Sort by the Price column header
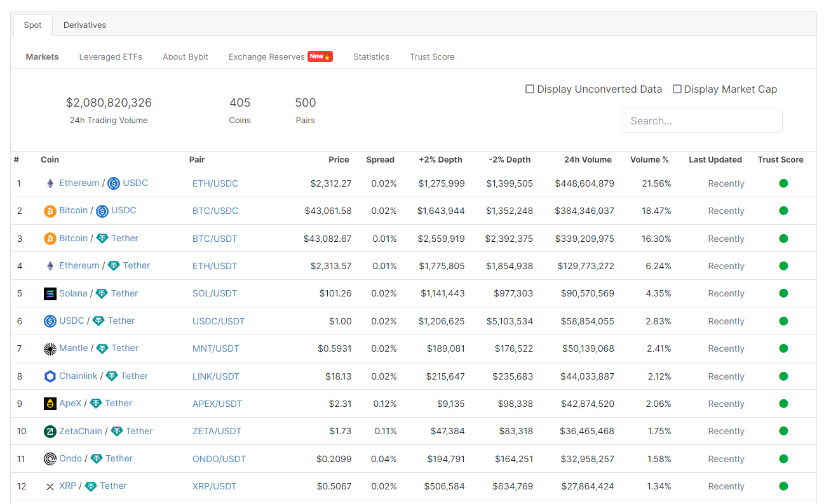This screenshot has width=824, height=504. click(x=339, y=160)
